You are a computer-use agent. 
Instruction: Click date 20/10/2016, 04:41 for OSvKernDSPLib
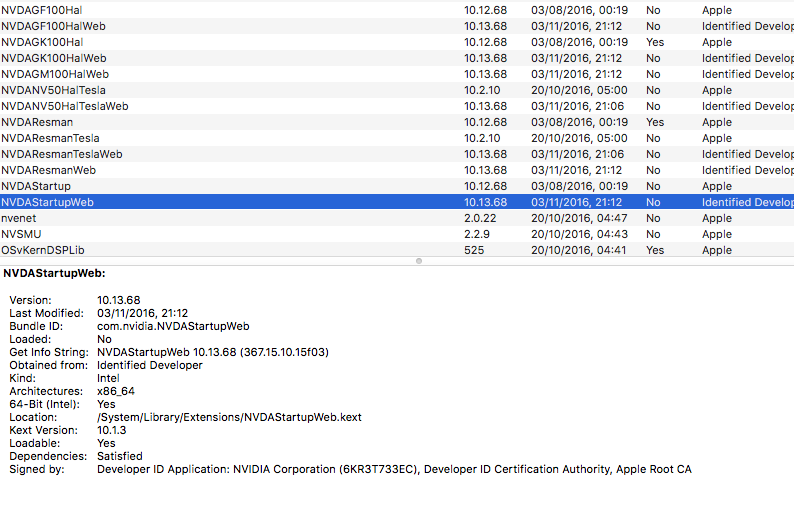click(579, 250)
